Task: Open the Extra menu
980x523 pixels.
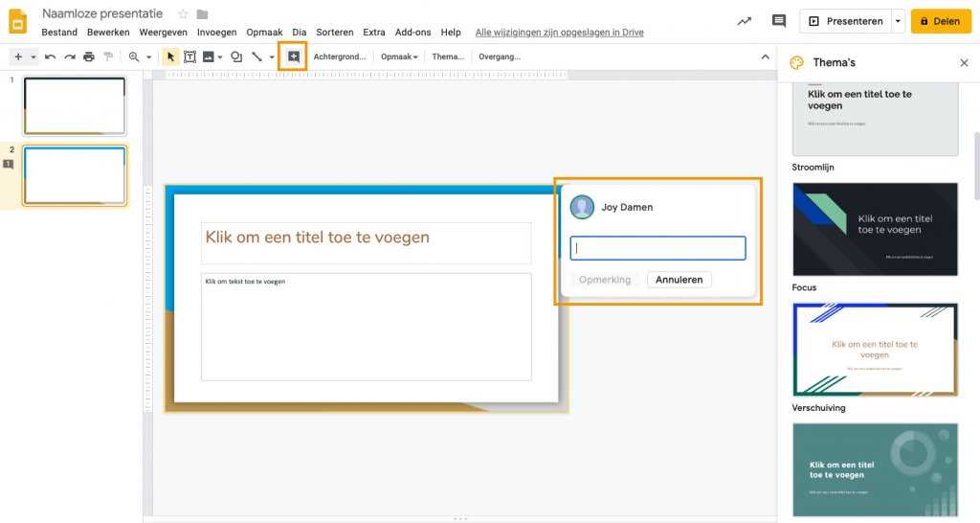Action: pos(374,33)
